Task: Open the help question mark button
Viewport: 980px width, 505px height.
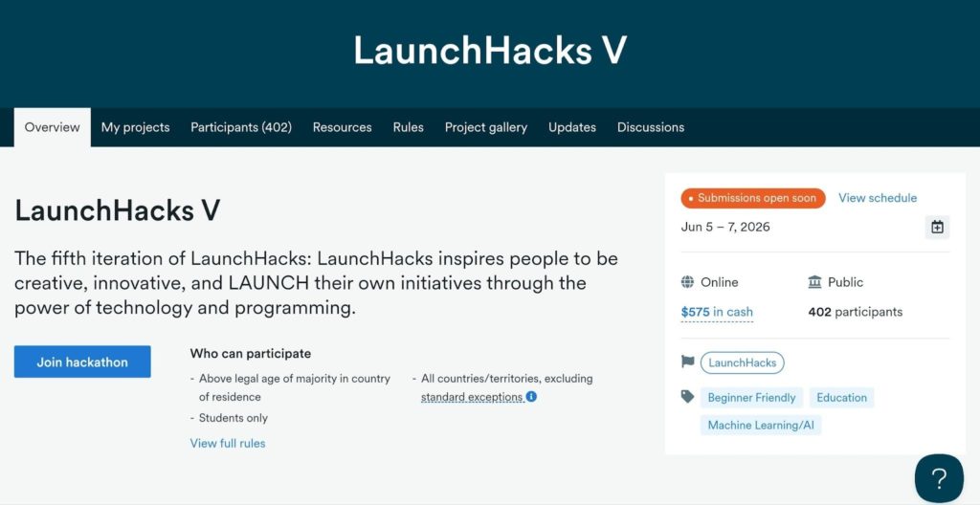Action: coord(940,479)
